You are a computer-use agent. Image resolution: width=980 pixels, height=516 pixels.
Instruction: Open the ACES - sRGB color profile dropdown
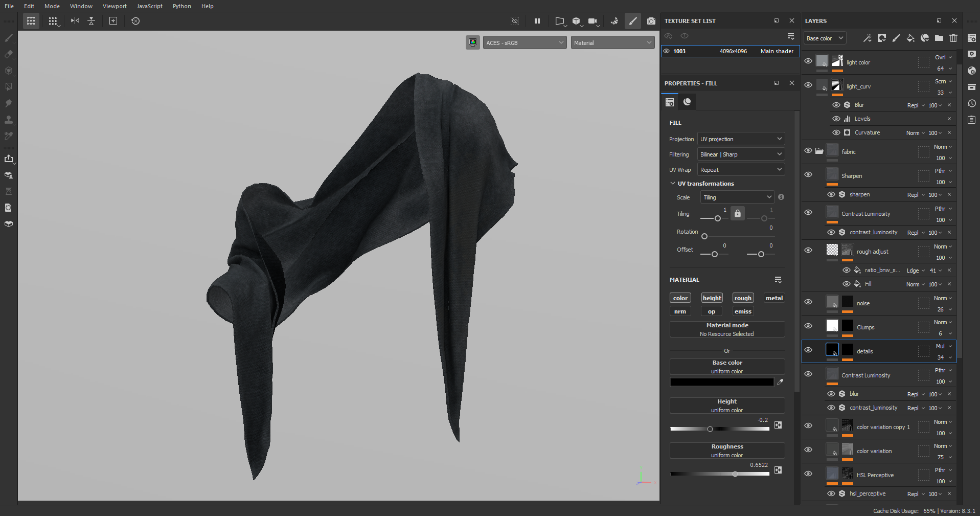click(x=525, y=43)
